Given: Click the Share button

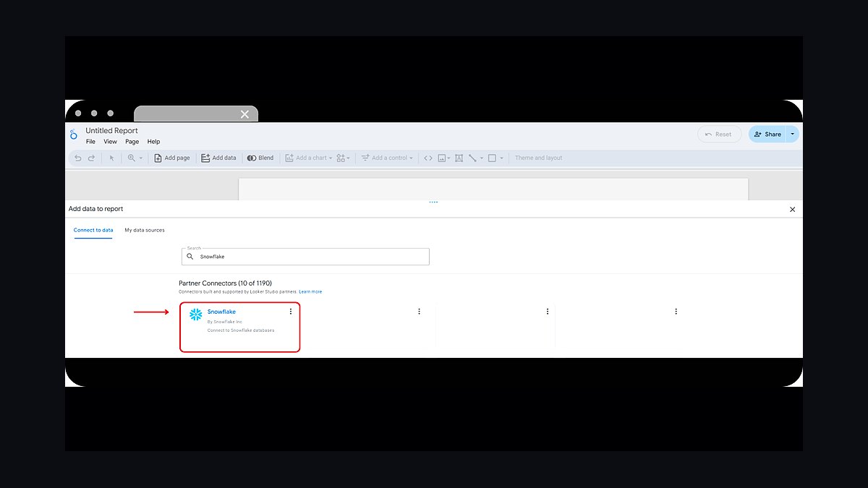Looking at the screenshot, I should click(767, 134).
